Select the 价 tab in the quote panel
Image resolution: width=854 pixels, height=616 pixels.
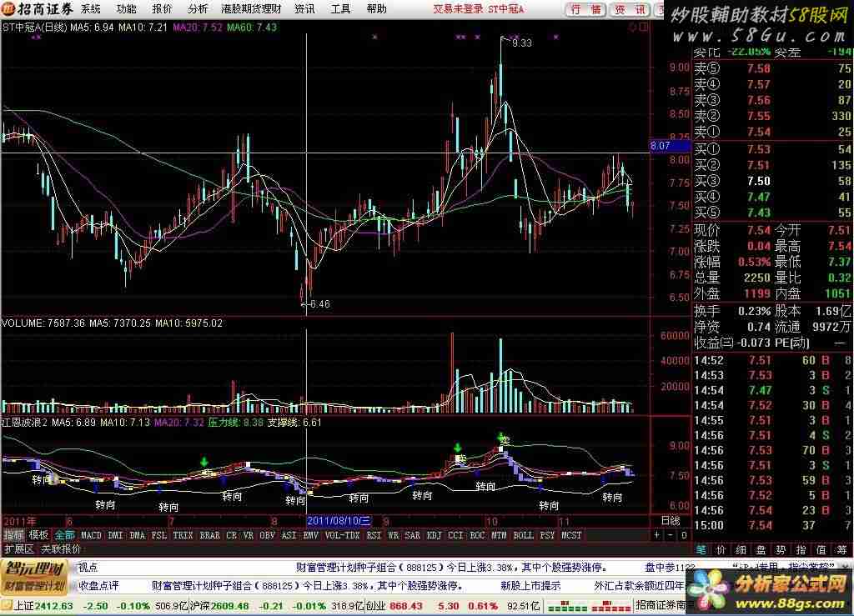tap(721, 549)
